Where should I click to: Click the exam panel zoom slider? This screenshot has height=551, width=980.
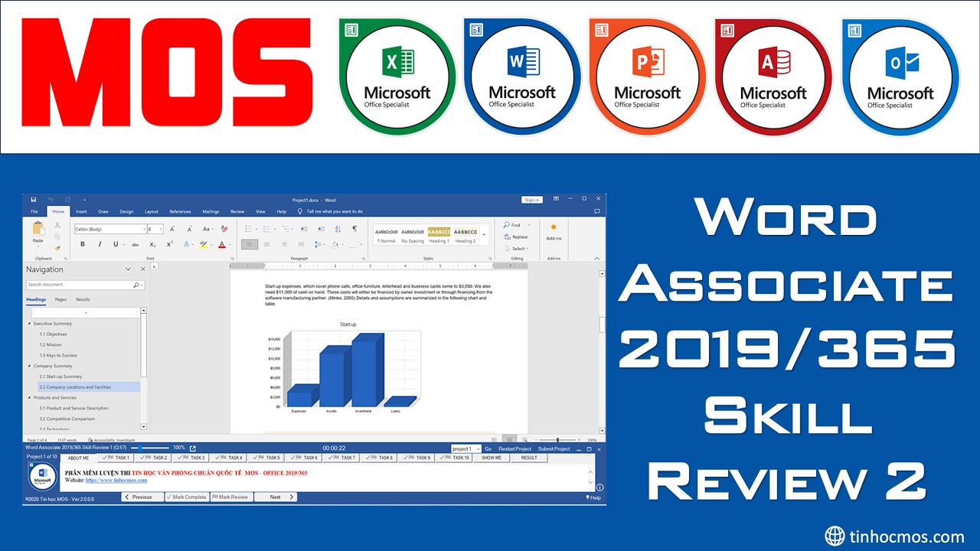coord(150,448)
